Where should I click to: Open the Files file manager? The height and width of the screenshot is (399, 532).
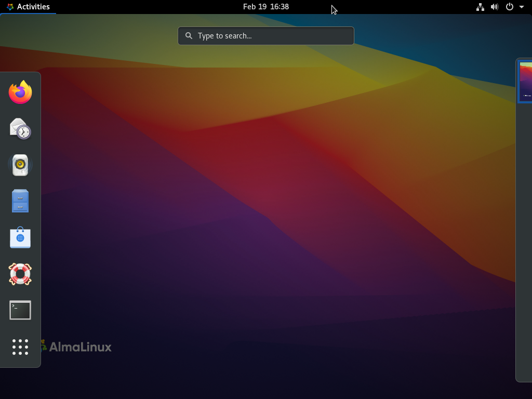[x=20, y=201]
